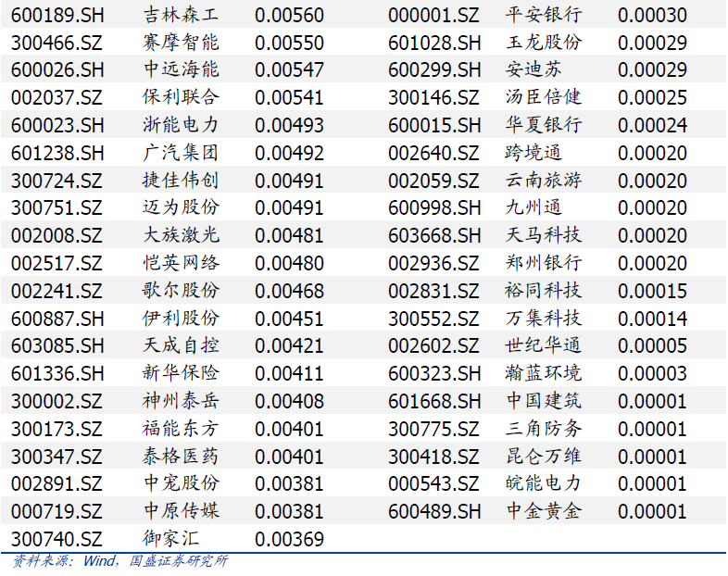Select stock code 600026.SH
The image size is (728, 576).
[x=57, y=70]
